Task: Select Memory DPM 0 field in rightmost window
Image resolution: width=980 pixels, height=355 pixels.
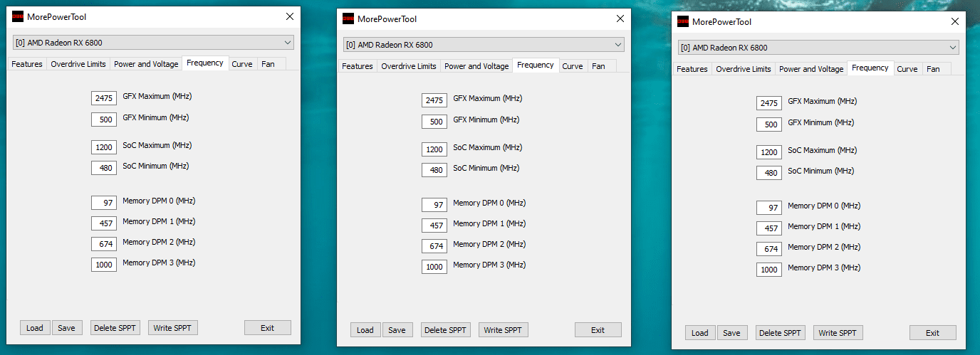Action: click(769, 207)
